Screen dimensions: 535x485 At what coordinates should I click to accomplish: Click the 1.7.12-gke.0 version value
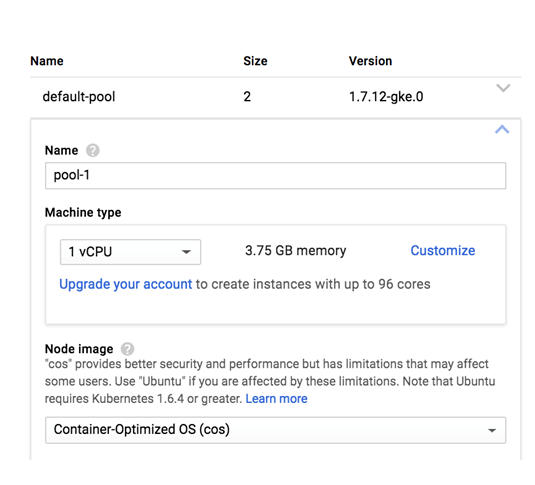pos(386,97)
